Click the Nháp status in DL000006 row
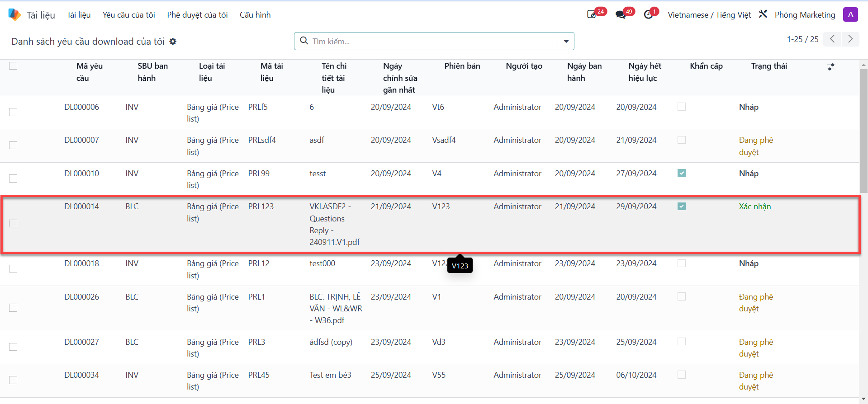Viewport: 868px width, 404px height. pos(749,107)
